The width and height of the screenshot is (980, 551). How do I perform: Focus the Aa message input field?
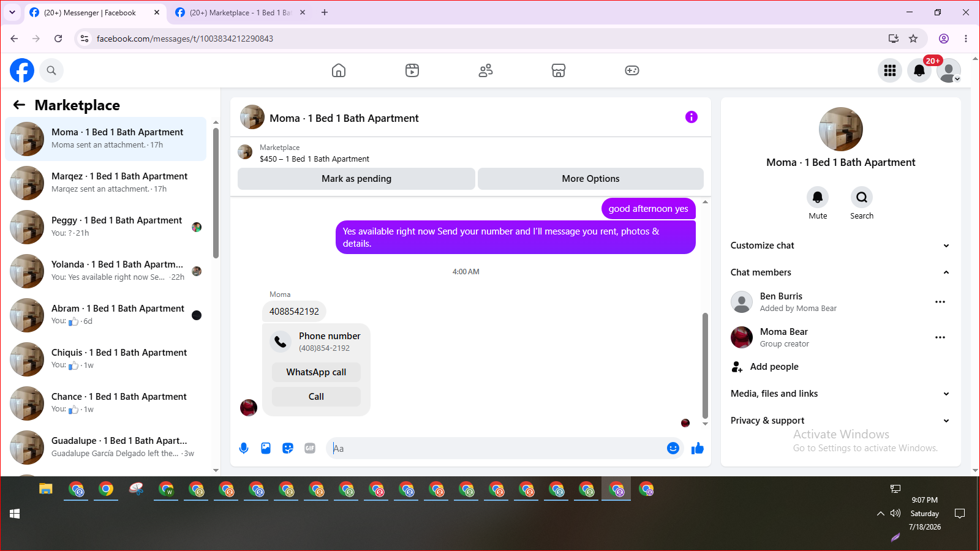click(x=496, y=448)
